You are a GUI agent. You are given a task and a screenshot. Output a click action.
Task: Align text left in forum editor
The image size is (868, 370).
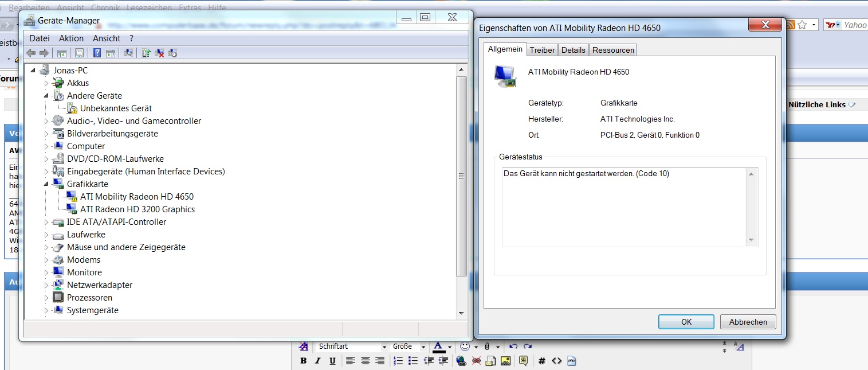coord(350,361)
